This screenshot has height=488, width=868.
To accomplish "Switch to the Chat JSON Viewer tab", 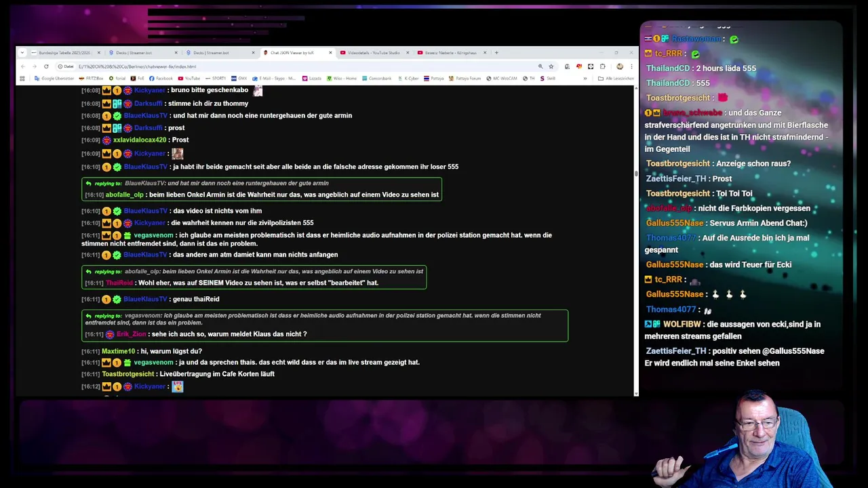I will click(x=297, y=53).
